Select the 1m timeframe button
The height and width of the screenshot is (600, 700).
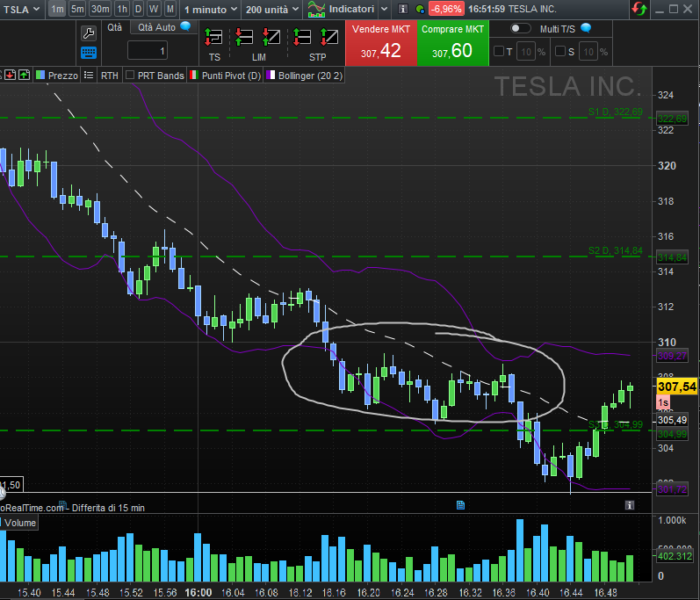click(x=57, y=9)
